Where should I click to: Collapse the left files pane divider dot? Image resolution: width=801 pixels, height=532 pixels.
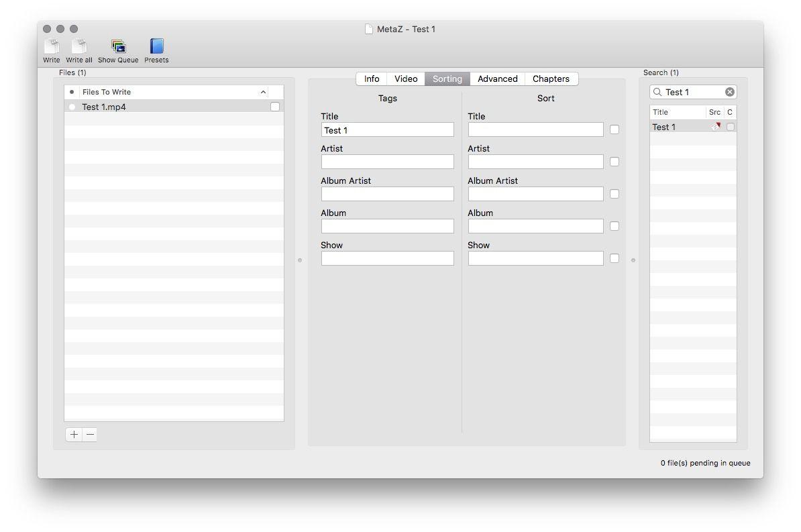[x=300, y=260]
